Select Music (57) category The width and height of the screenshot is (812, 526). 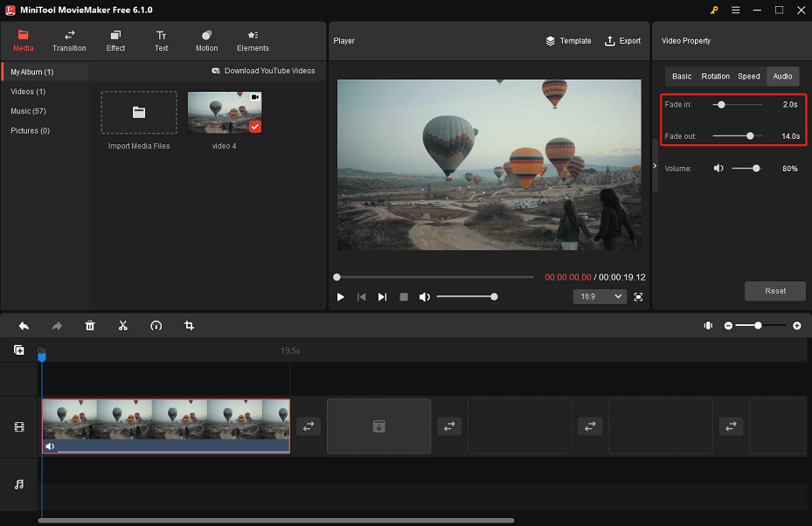tap(29, 111)
